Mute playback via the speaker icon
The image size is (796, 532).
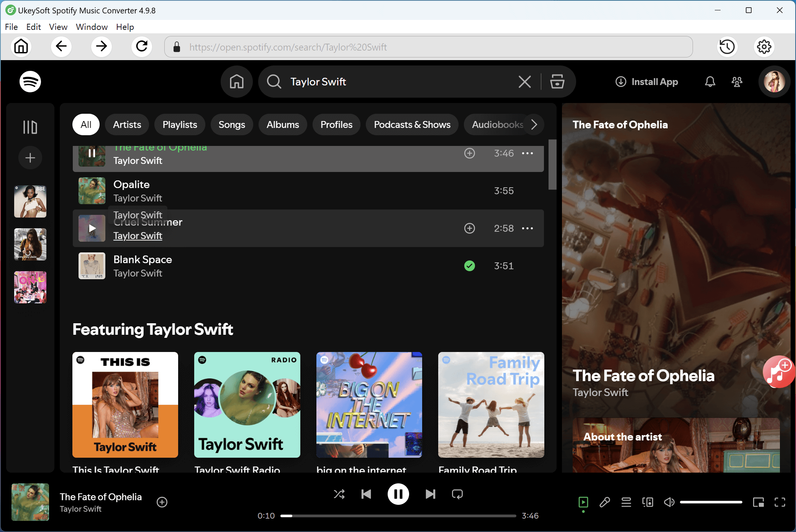coord(669,502)
